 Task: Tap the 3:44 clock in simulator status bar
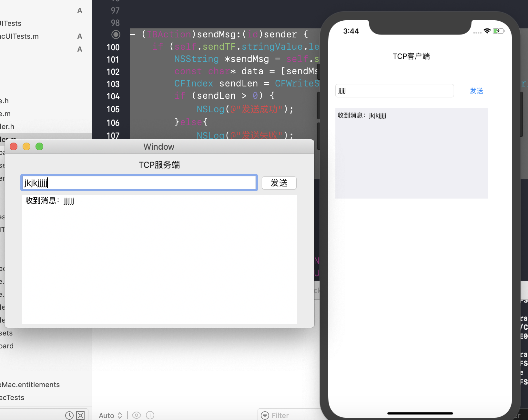(x=351, y=31)
